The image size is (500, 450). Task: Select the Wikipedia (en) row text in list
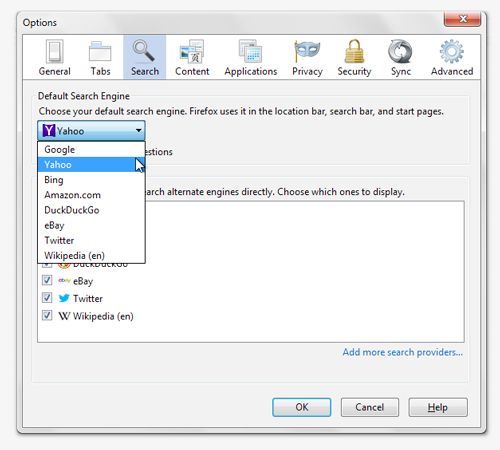[x=103, y=316]
